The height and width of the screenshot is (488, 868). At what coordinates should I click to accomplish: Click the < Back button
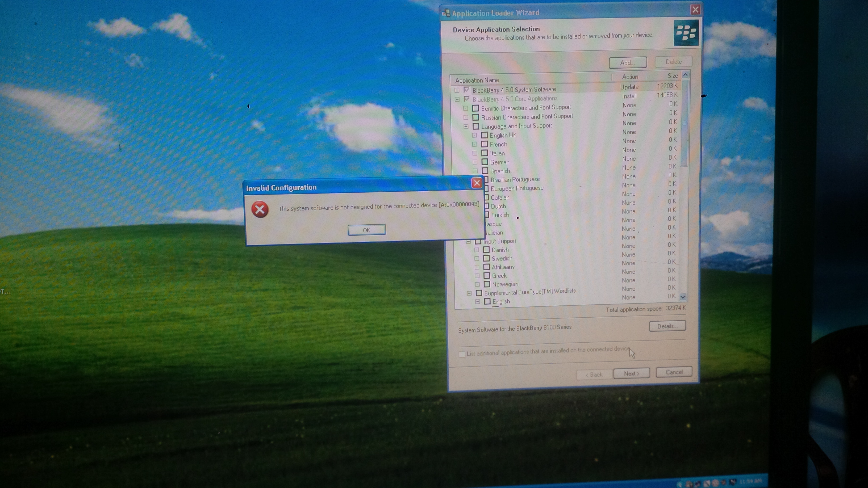pyautogui.click(x=594, y=375)
